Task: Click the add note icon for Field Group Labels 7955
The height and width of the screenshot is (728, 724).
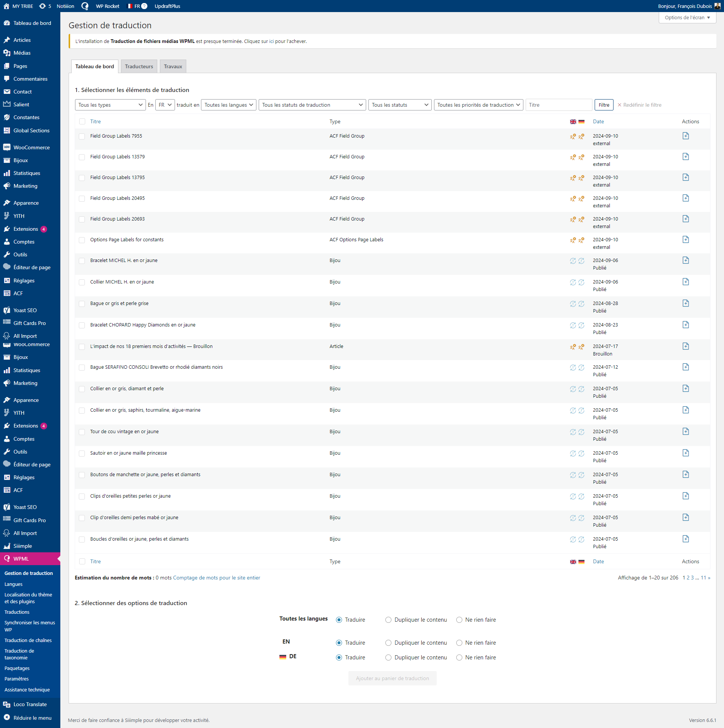Action: click(x=686, y=136)
